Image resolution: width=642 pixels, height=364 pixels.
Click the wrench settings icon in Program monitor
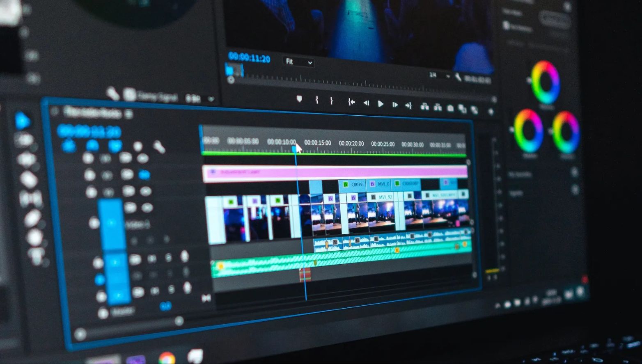pyautogui.click(x=459, y=76)
